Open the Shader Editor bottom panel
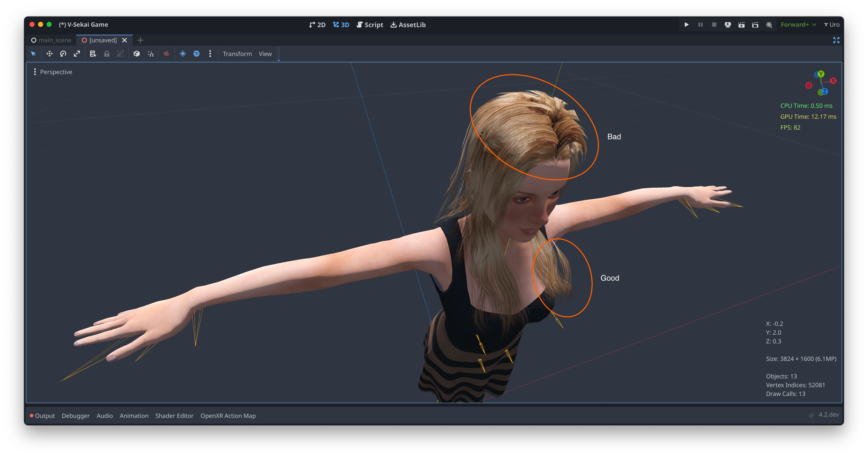The image size is (868, 457). click(x=174, y=416)
